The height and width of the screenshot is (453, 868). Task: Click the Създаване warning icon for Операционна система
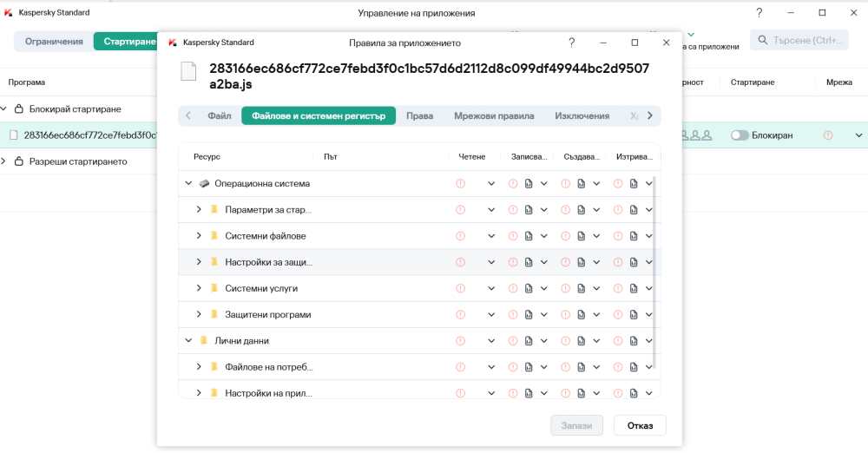coord(565,183)
